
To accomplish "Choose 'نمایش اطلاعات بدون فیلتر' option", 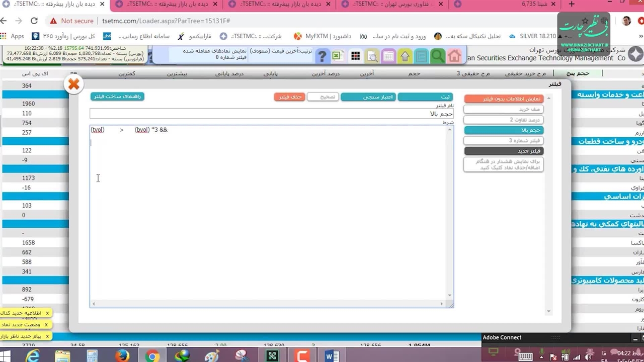I will click(504, 99).
